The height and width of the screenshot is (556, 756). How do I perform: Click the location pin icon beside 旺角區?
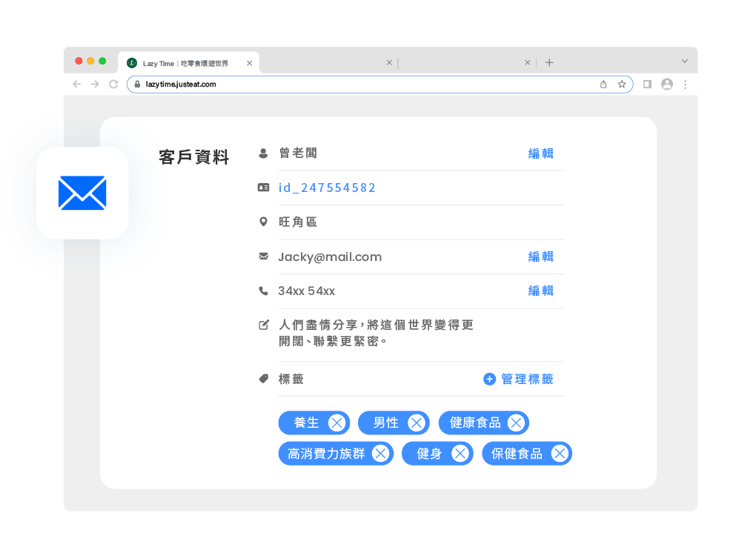[263, 222]
